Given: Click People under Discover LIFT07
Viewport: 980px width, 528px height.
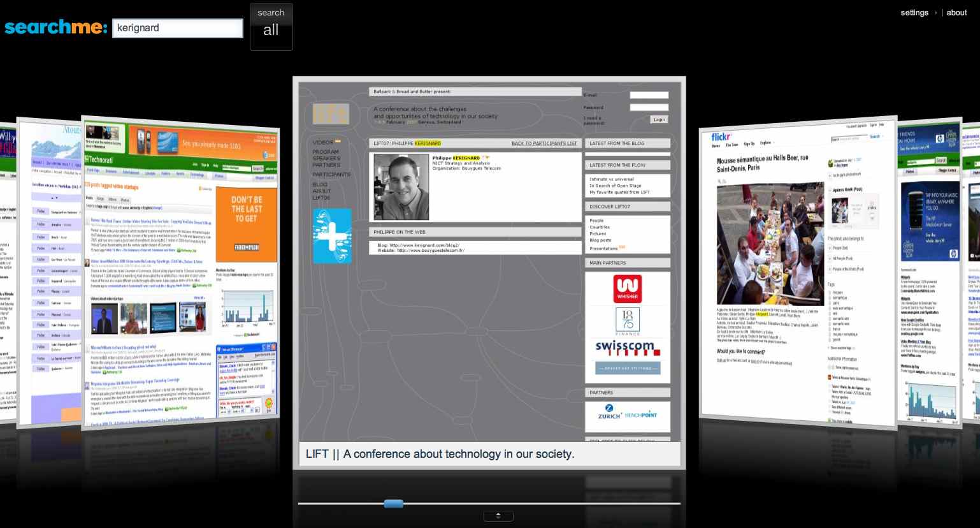Looking at the screenshot, I should point(596,221).
